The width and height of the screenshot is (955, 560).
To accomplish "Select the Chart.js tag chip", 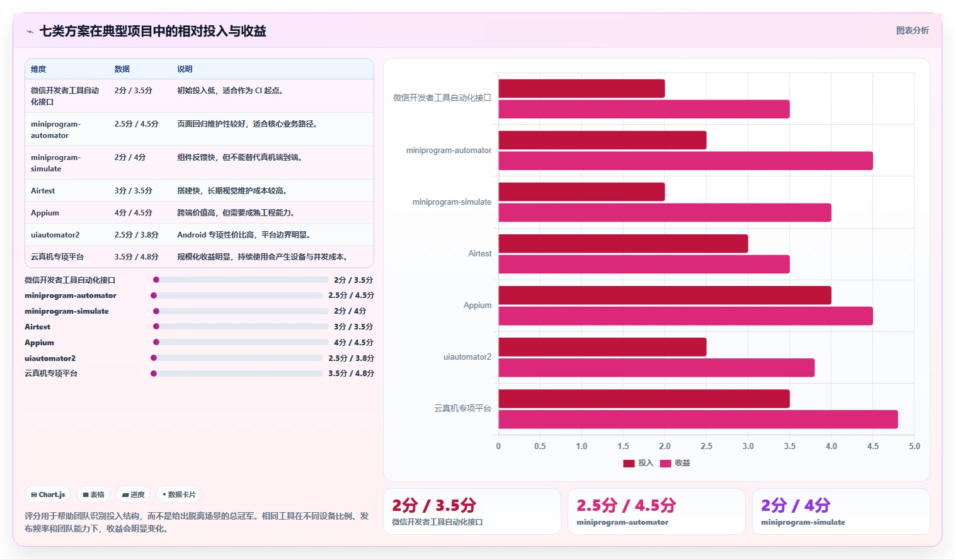I will (48, 494).
